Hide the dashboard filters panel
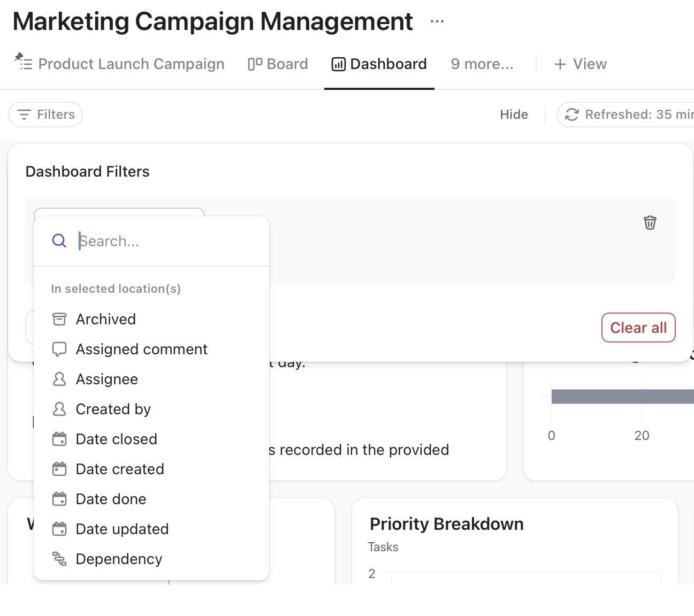This screenshot has height=616, width=694. 513,115
